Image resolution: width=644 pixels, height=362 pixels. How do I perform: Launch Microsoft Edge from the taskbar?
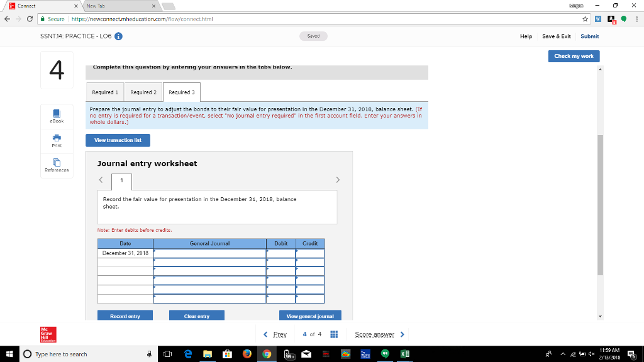click(x=187, y=354)
